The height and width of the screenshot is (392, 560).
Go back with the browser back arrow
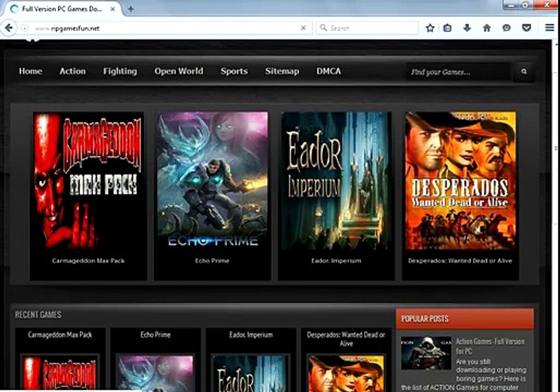coord(9,28)
